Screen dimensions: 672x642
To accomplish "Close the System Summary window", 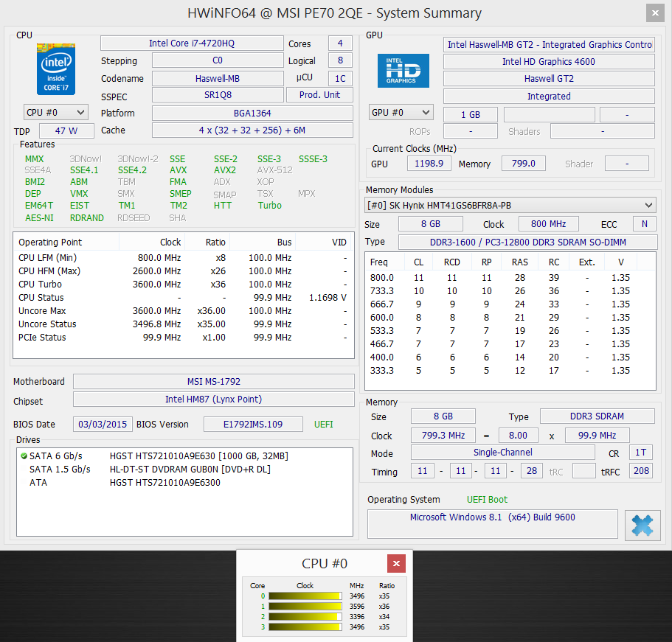I will [x=655, y=13].
